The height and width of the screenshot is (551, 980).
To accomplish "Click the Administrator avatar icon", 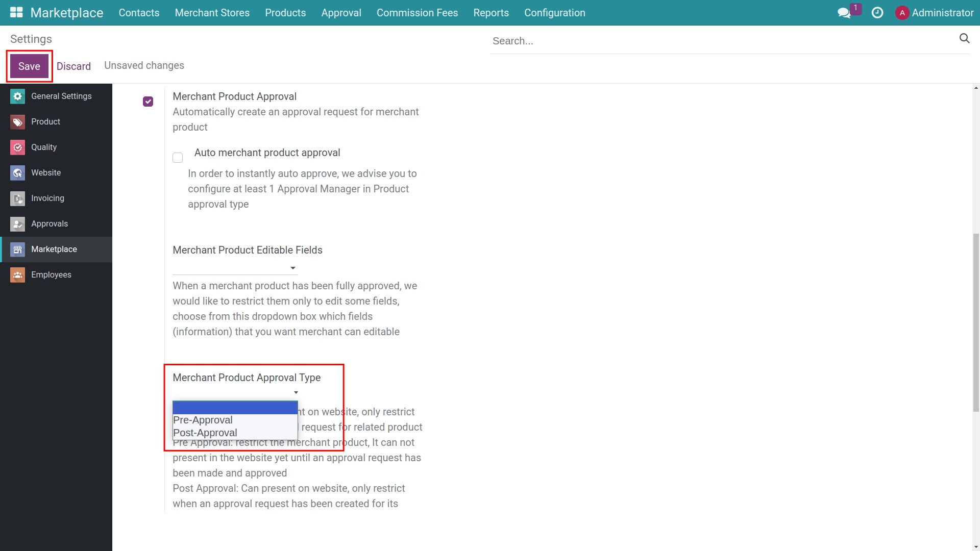I will point(902,13).
